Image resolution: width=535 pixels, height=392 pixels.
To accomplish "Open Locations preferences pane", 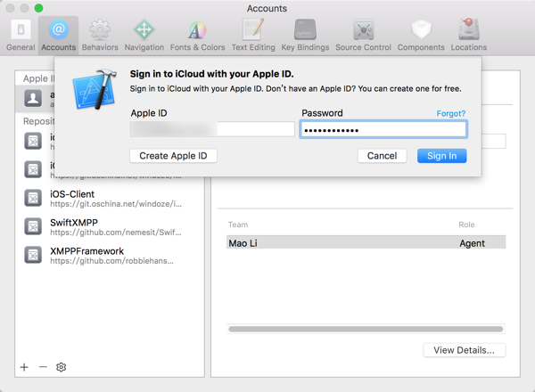I will 469,36.
